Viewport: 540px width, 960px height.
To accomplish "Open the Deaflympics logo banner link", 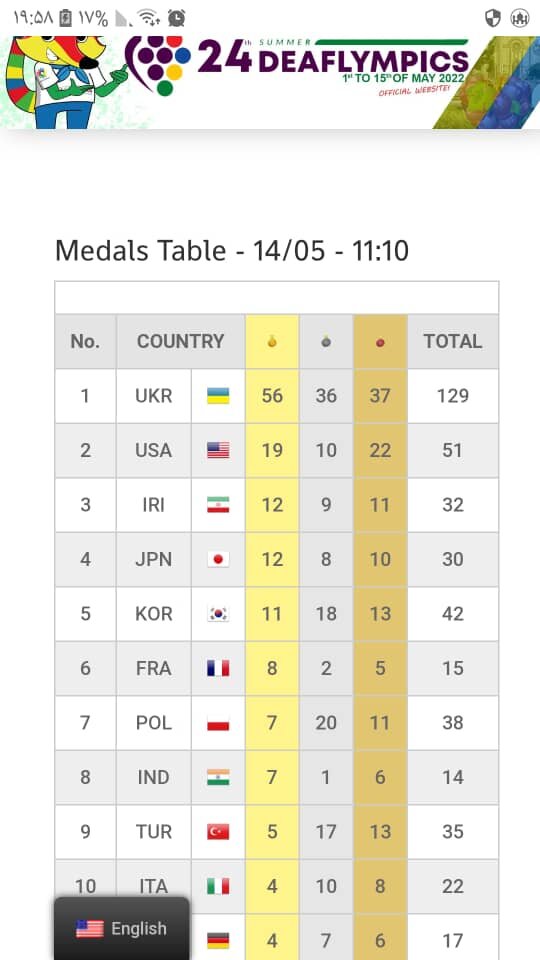I will pos(297,65).
